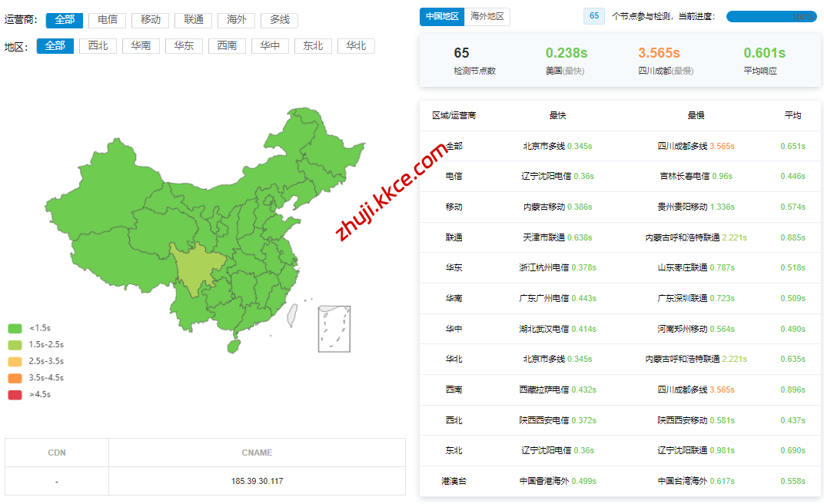Select the 电信 carrier filter
The image size is (824, 504).
(108, 20)
